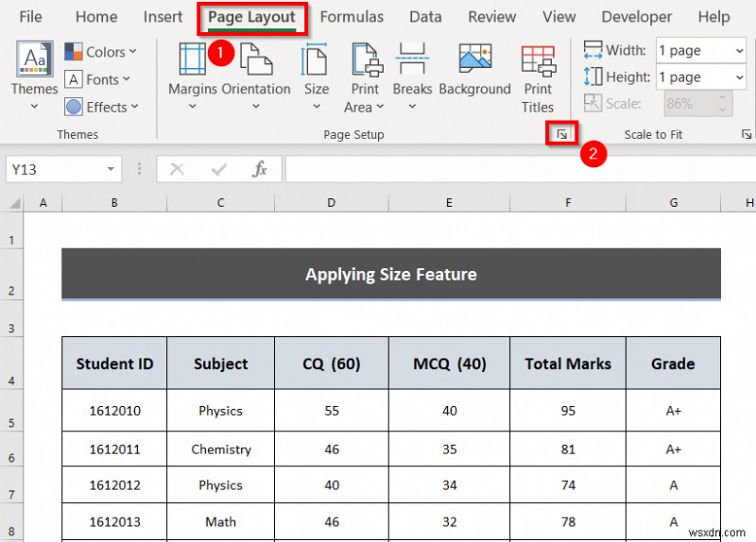Click the Applying Size Feature title cell
This screenshot has height=542, width=756.
coord(391,274)
